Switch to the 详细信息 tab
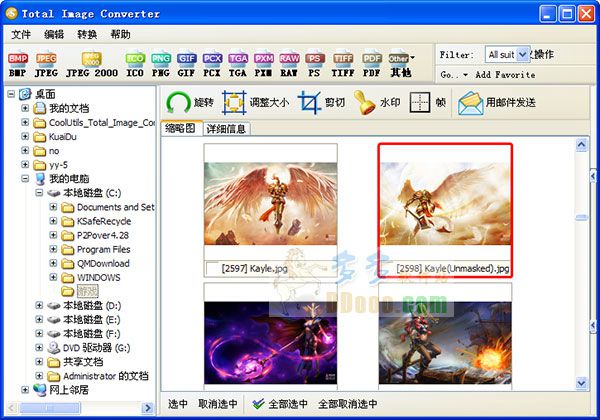 tap(226, 129)
